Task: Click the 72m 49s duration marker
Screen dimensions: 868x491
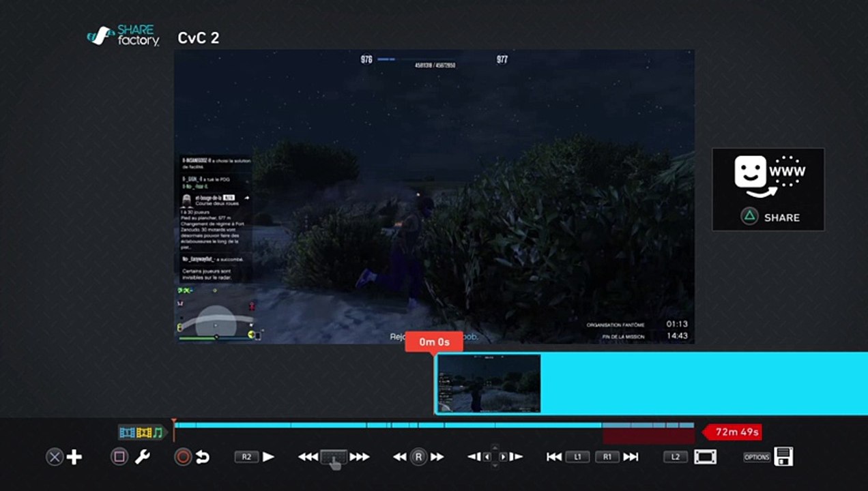Action: pyautogui.click(x=732, y=432)
